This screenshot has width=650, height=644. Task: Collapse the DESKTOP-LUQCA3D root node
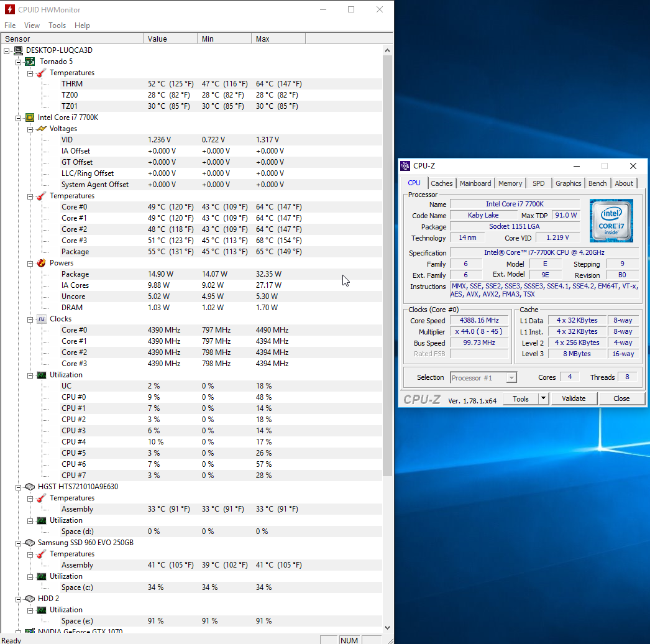(x=7, y=51)
